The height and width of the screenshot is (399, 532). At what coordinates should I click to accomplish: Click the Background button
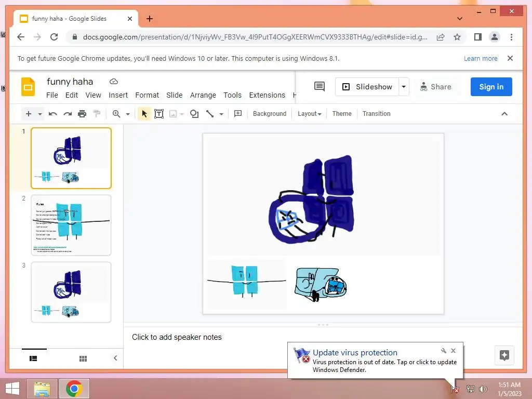click(x=270, y=114)
